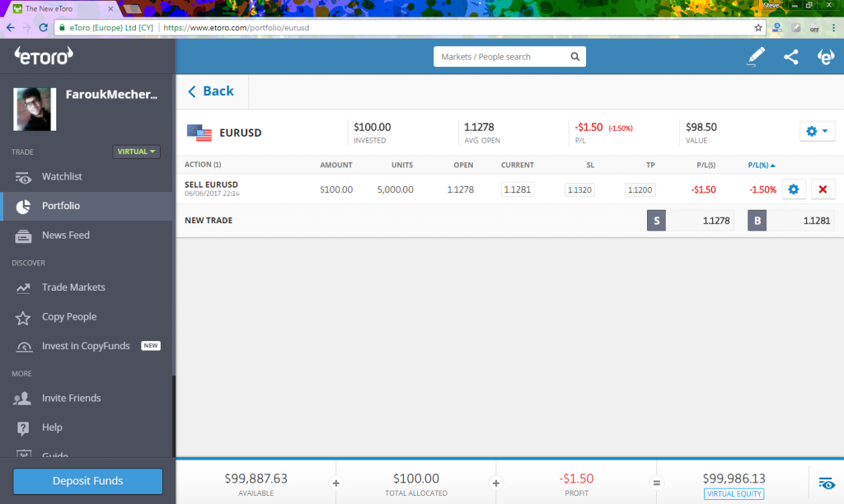844x504 pixels.
Task: Click the Invite Friends icon
Action: 22,399
